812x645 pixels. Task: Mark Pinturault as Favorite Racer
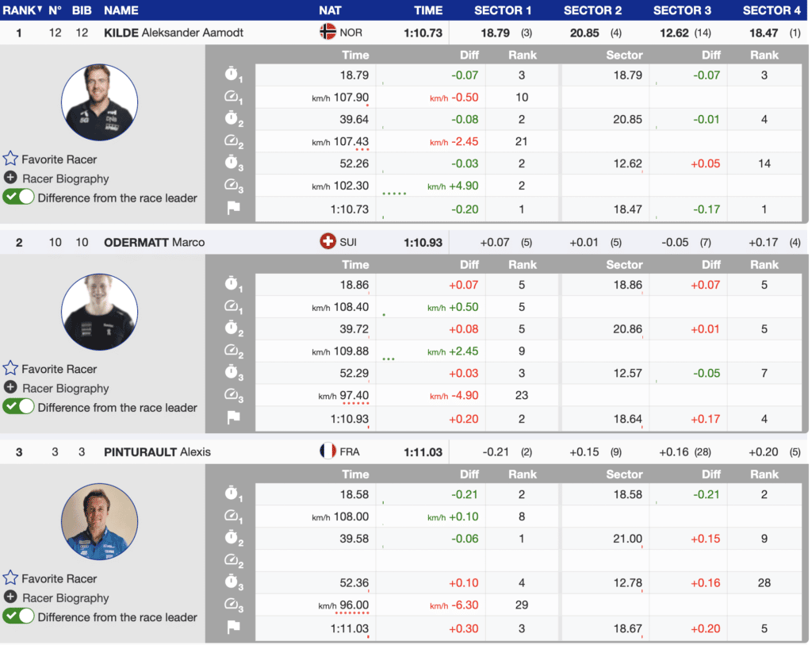point(58,578)
